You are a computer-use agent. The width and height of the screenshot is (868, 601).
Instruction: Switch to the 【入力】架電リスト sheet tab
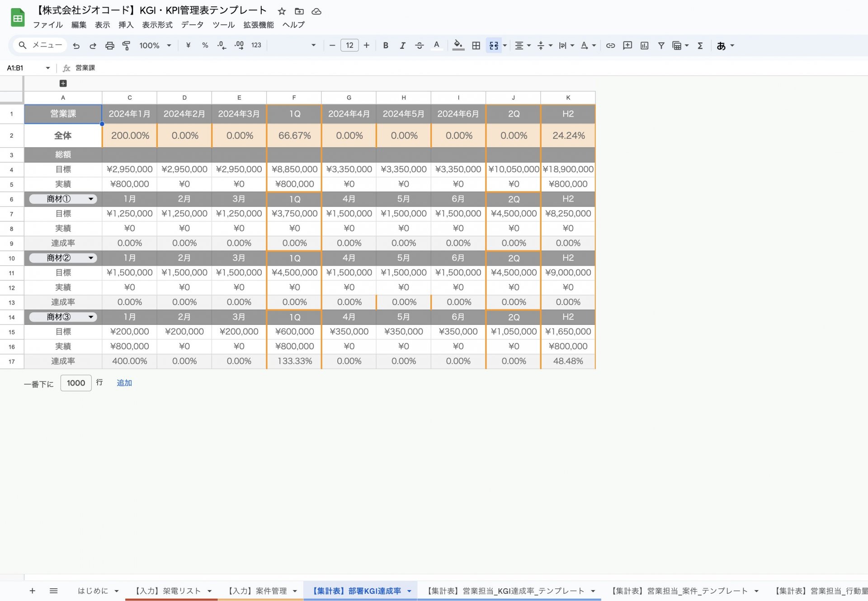[x=167, y=591]
